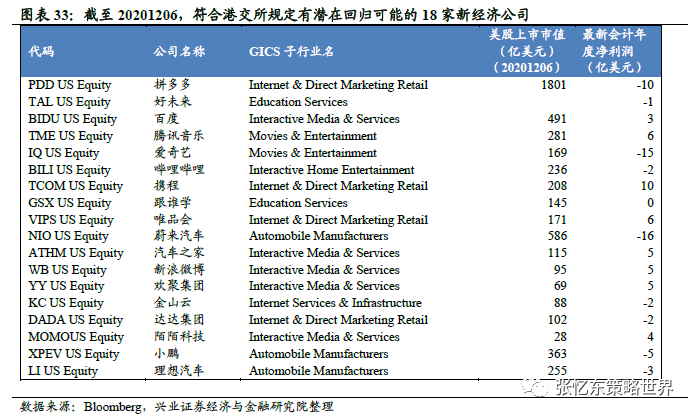Click company name '好未来'

pyautogui.click(x=173, y=102)
